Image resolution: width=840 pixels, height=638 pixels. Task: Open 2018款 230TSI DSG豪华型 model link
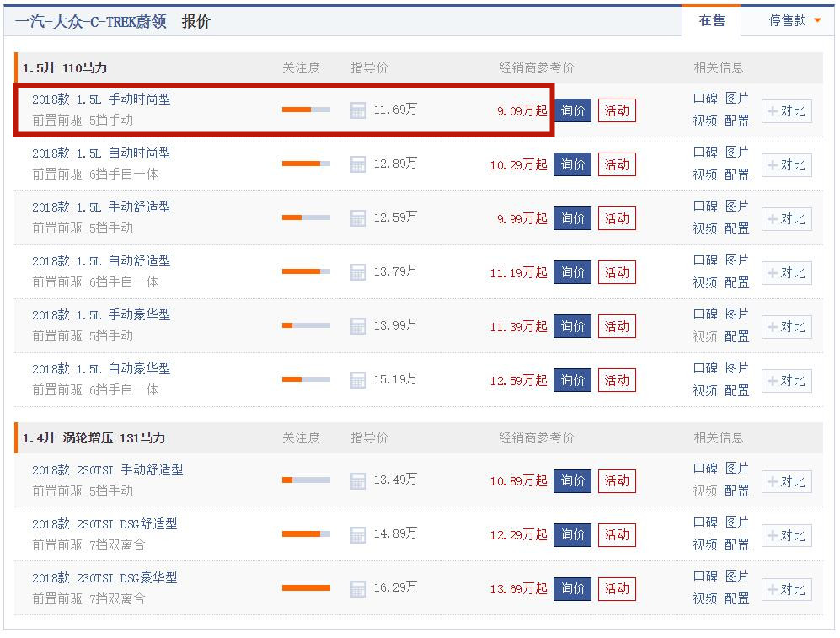pyautogui.click(x=104, y=578)
